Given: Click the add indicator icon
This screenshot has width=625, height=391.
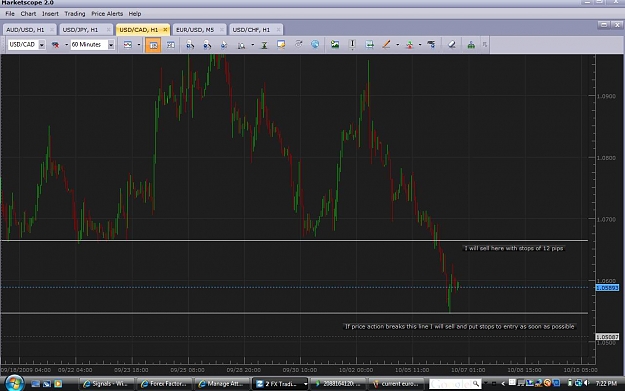Looking at the screenshot, I should coord(409,45).
